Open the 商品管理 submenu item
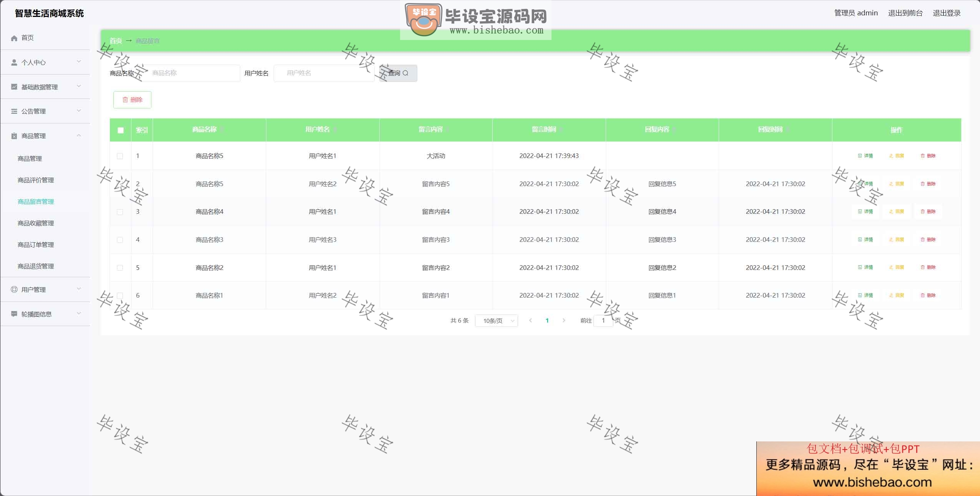This screenshot has width=980, height=496. (x=45, y=158)
